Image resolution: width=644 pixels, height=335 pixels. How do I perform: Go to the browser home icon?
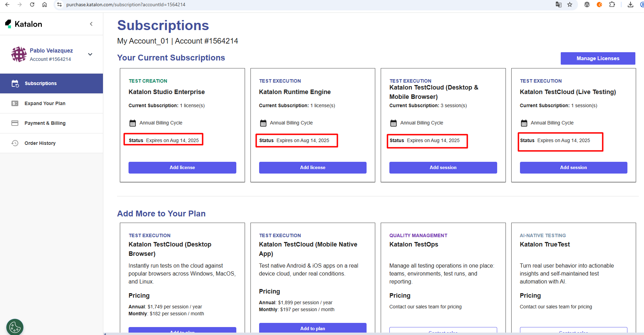[45, 4]
